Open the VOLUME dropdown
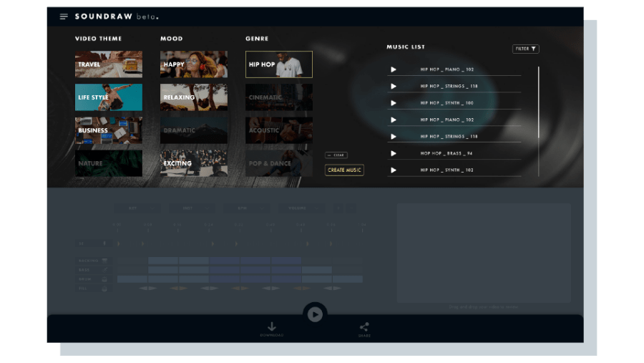Viewport: 644px width, 363px height. coord(301,208)
